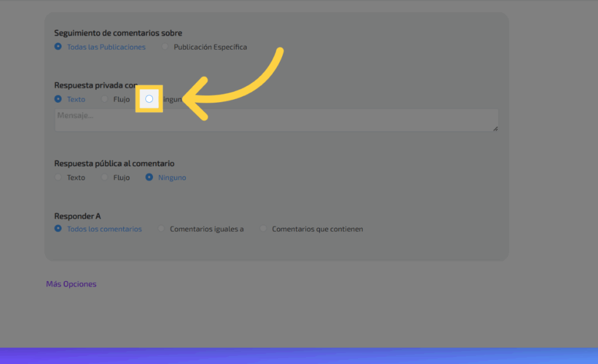This screenshot has height=364, width=598.
Task: Select 'Texto' radio under Respuesta privada
Action: tap(58, 99)
